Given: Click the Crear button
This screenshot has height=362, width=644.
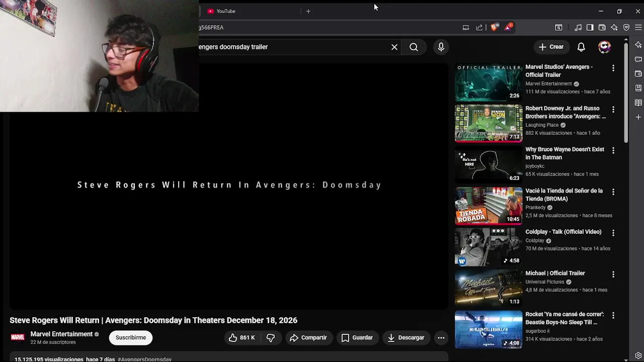Looking at the screenshot, I should pos(550,47).
